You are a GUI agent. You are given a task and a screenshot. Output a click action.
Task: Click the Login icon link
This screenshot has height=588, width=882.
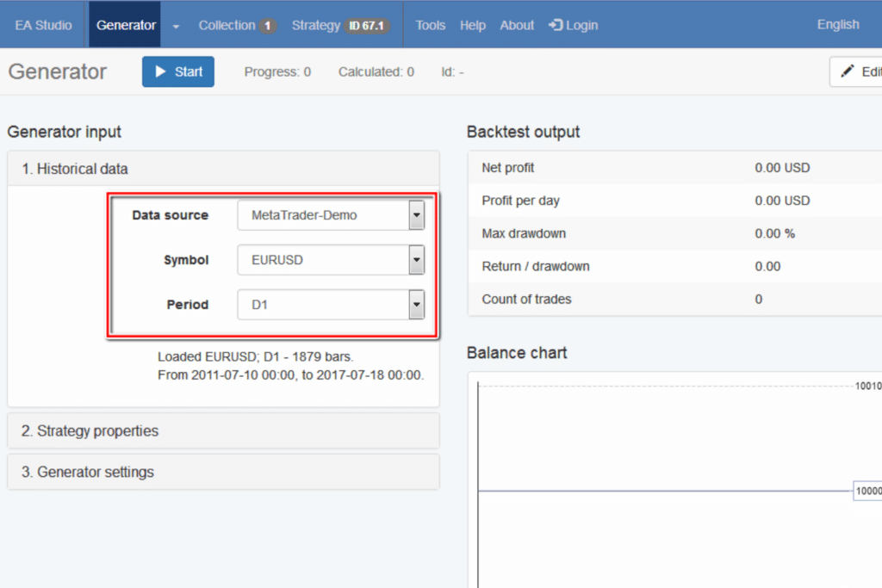pyautogui.click(x=574, y=25)
